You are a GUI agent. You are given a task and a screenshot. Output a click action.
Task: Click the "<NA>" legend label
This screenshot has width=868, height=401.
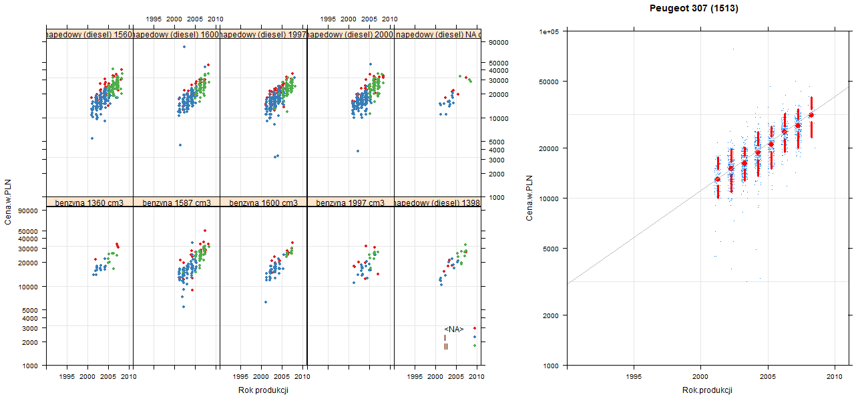454,329
